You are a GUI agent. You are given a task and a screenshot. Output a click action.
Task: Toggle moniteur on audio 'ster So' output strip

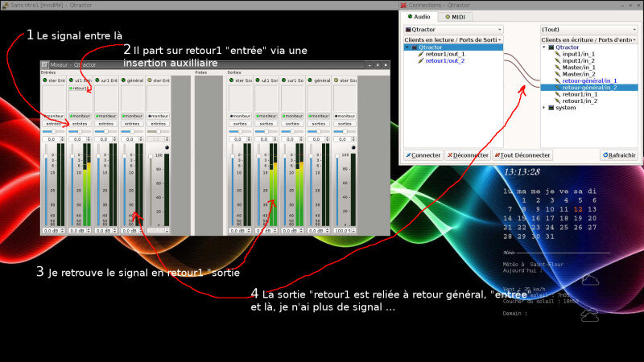point(240,116)
